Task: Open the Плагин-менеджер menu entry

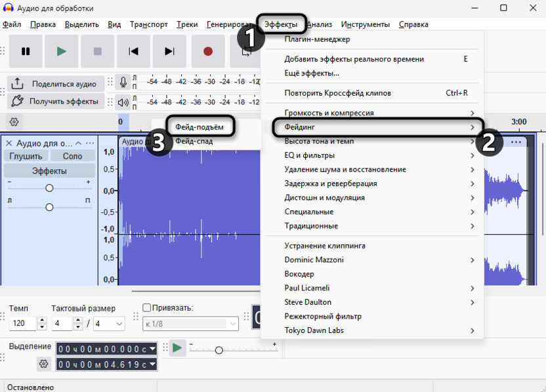Action: pos(317,39)
